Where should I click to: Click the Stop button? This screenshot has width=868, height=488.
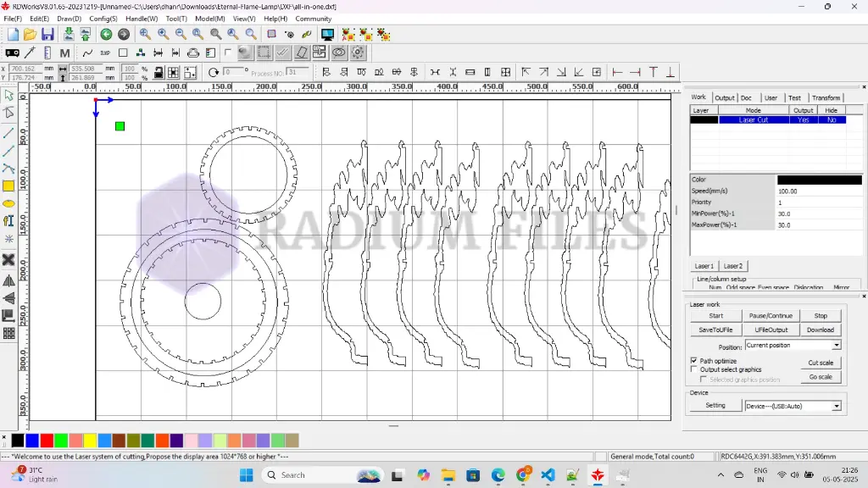click(821, 316)
